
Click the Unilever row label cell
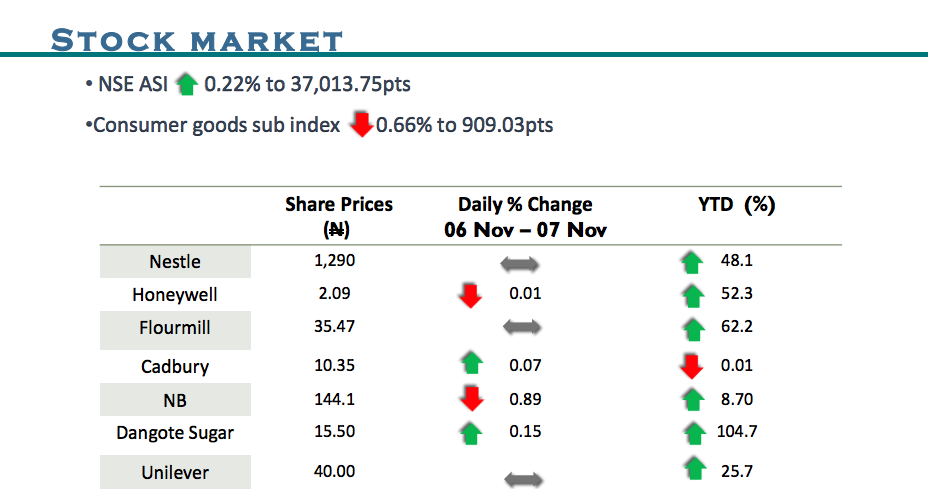175,472
